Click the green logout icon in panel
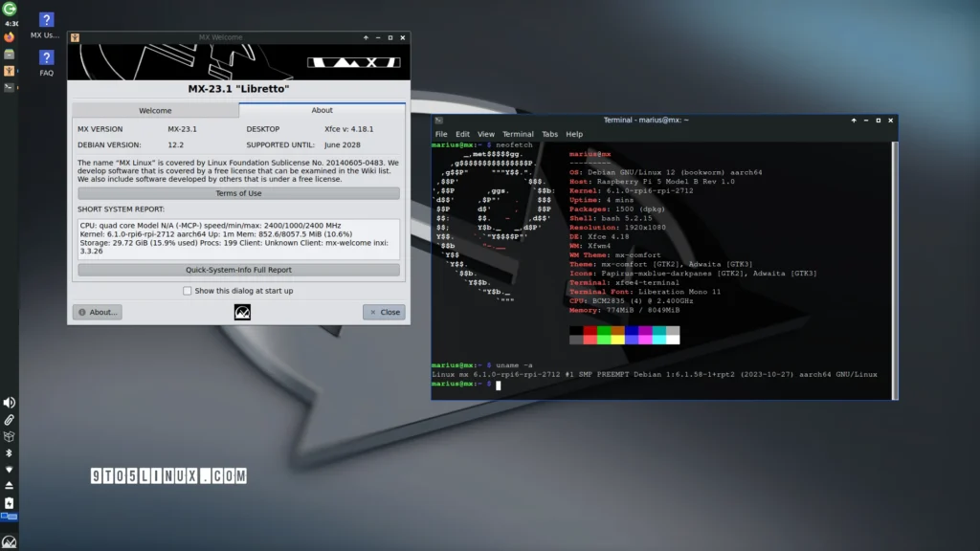 [9, 9]
